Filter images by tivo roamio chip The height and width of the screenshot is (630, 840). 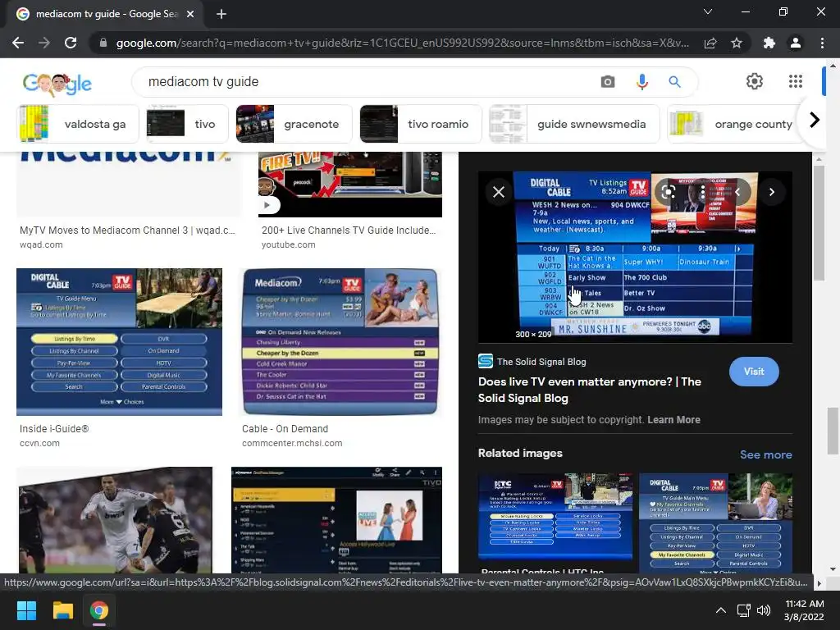click(421, 125)
